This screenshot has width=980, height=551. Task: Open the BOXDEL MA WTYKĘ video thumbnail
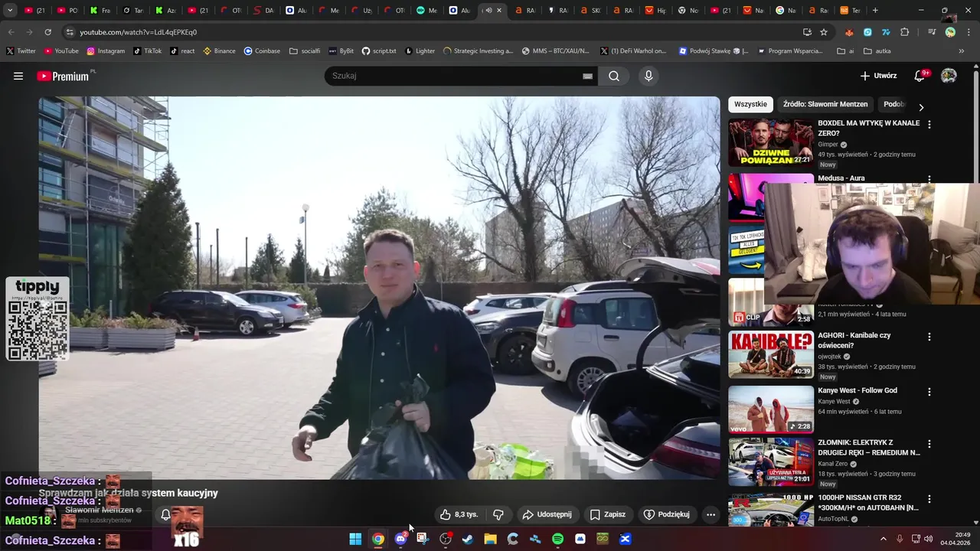(771, 142)
